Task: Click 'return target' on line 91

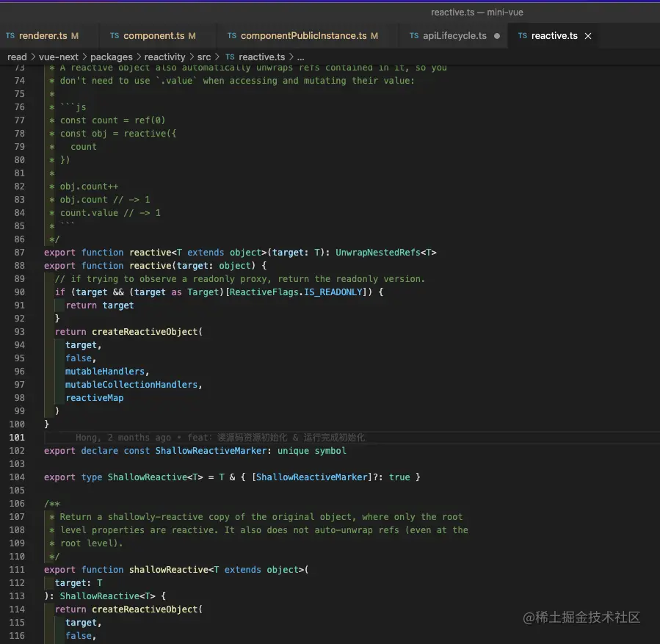Action: pos(100,305)
